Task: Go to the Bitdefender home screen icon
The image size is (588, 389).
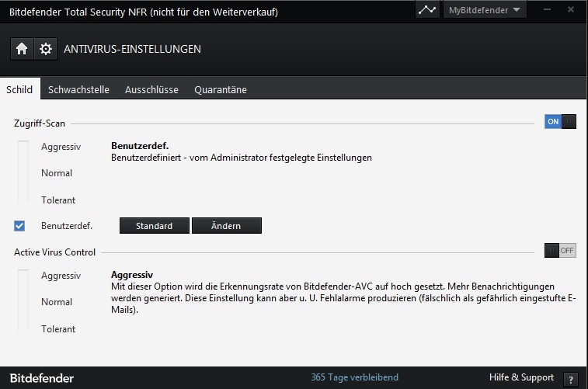Action: point(22,49)
